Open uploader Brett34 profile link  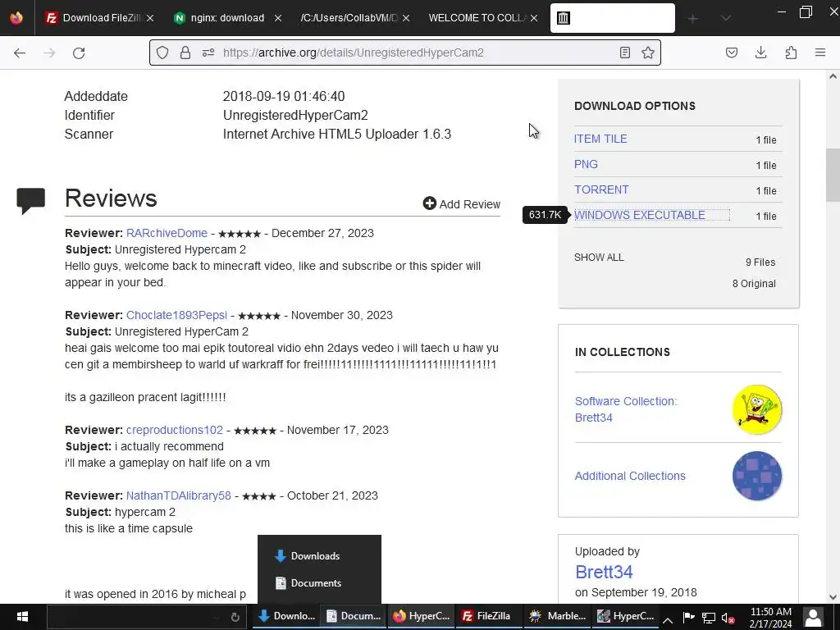pyautogui.click(x=604, y=572)
